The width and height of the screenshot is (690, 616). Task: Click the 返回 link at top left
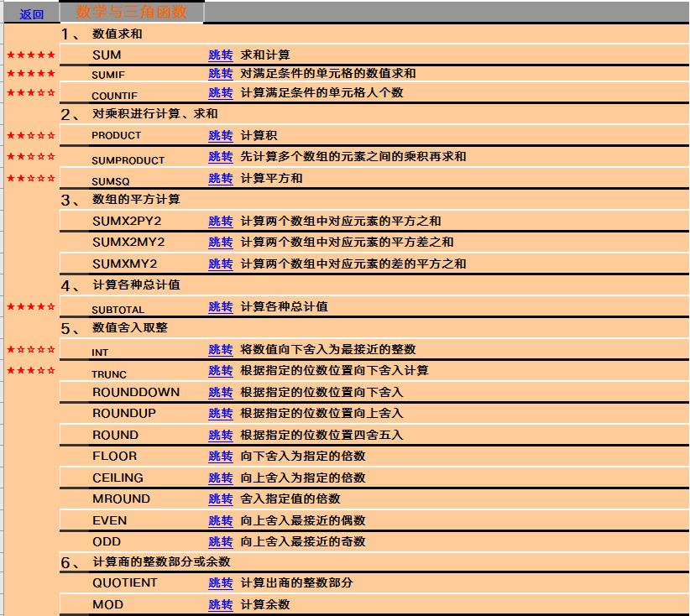(32, 14)
